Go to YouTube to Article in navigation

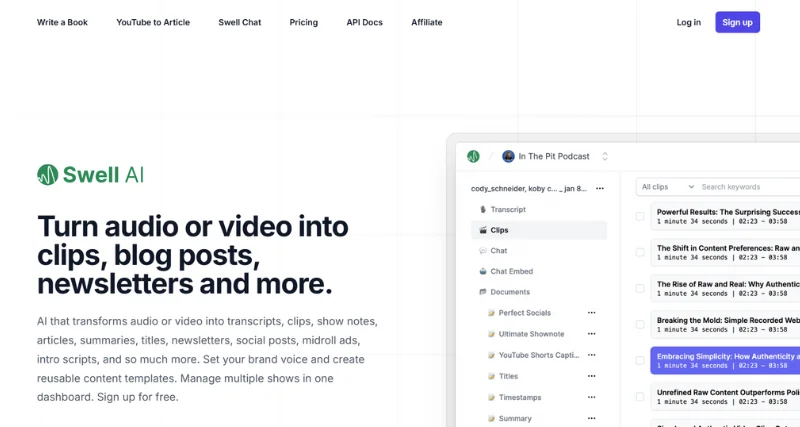pos(152,22)
